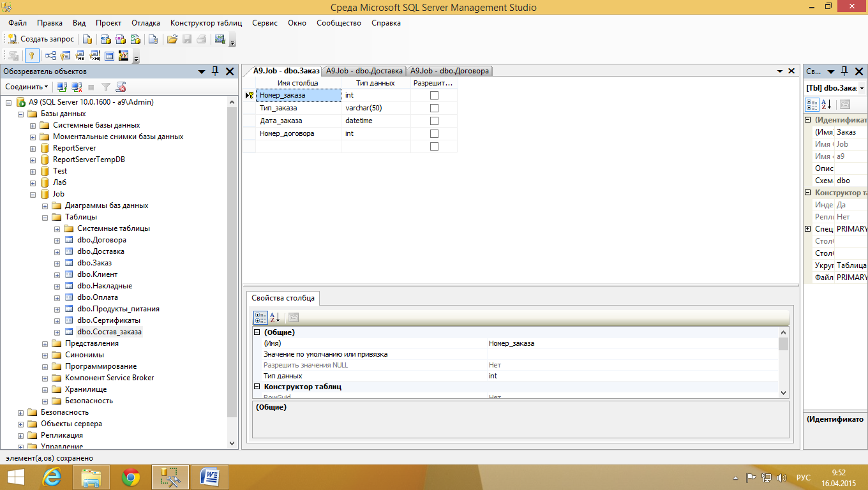Viewport: 868px width, 490px height.
Task: Click Connect Object Explorer icon
Action: [x=62, y=87]
